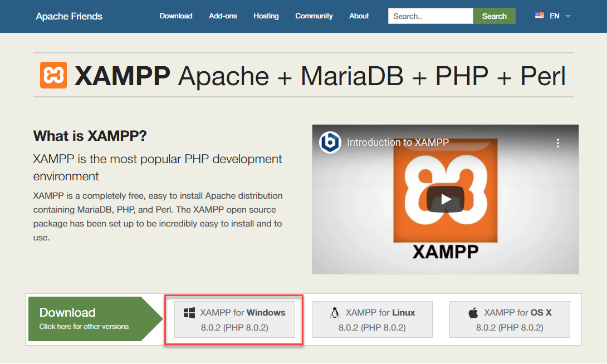Screen dimensions: 607x364
Task: Download XAMPP for Linux 8.0.2
Action: tap(372, 319)
